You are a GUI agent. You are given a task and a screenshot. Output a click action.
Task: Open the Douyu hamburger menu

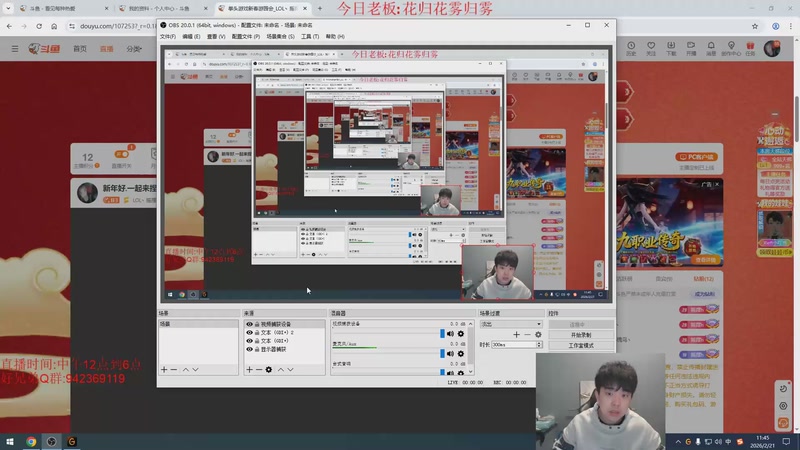(15, 48)
